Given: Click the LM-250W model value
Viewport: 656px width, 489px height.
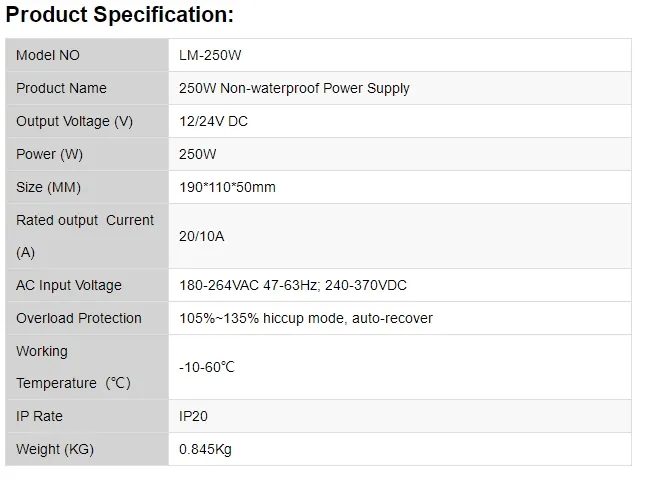Looking at the screenshot, I should 210,55.
